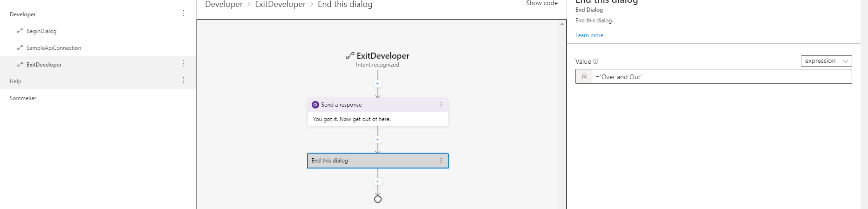868x209 pixels.
Task: Select BeginDialog trigger
Action: coord(41,31)
